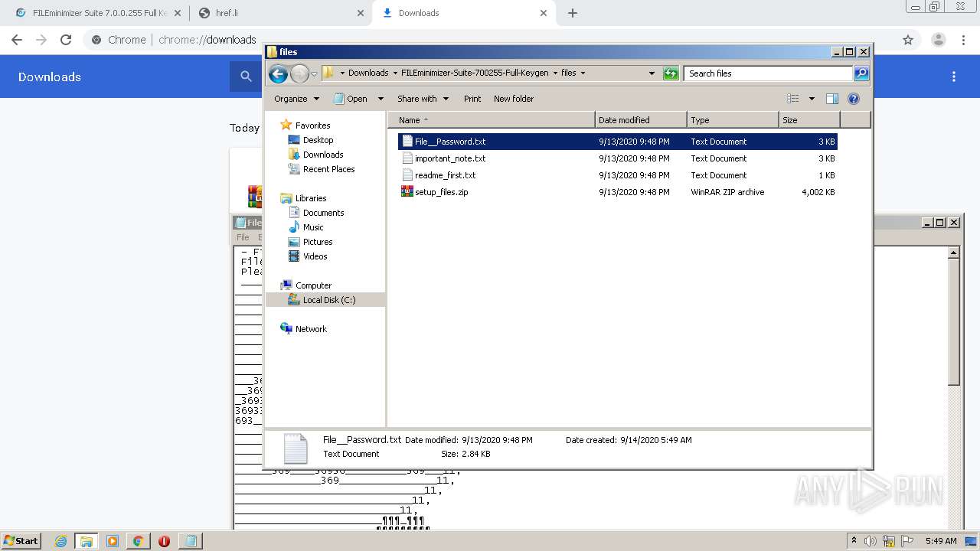Sort by Name column header
980x551 pixels.
pyautogui.click(x=492, y=120)
